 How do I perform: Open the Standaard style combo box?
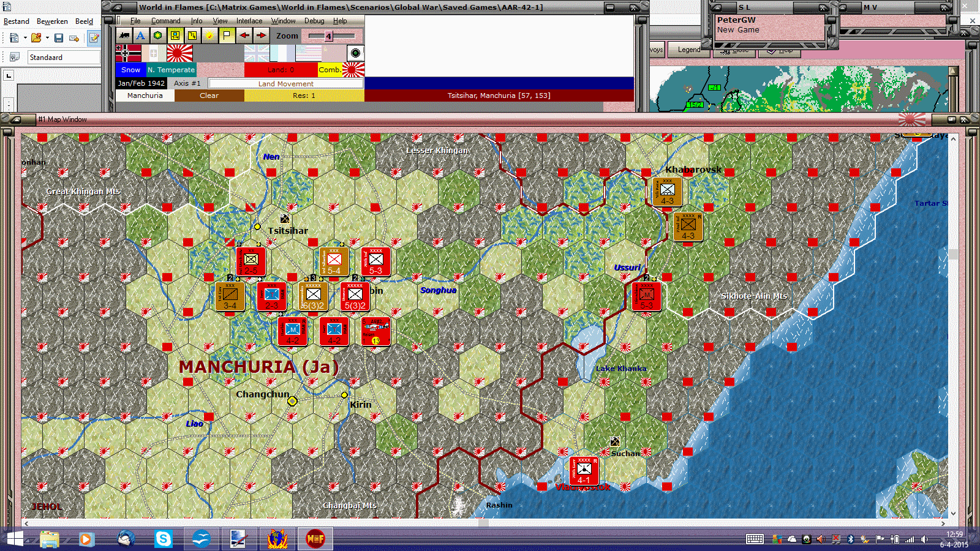click(64, 57)
